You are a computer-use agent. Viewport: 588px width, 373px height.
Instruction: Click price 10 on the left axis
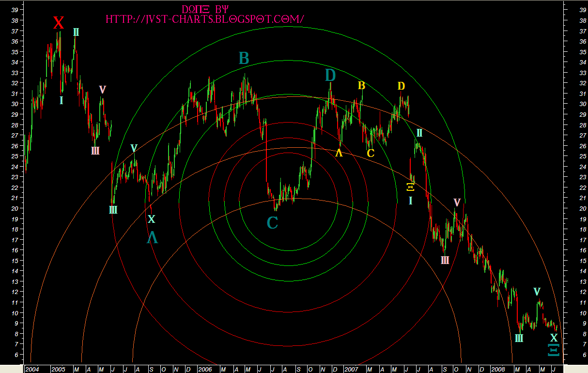(15, 313)
